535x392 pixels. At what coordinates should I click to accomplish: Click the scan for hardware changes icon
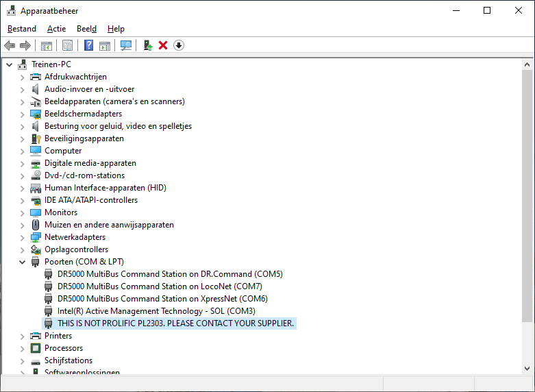click(x=126, y=45)
